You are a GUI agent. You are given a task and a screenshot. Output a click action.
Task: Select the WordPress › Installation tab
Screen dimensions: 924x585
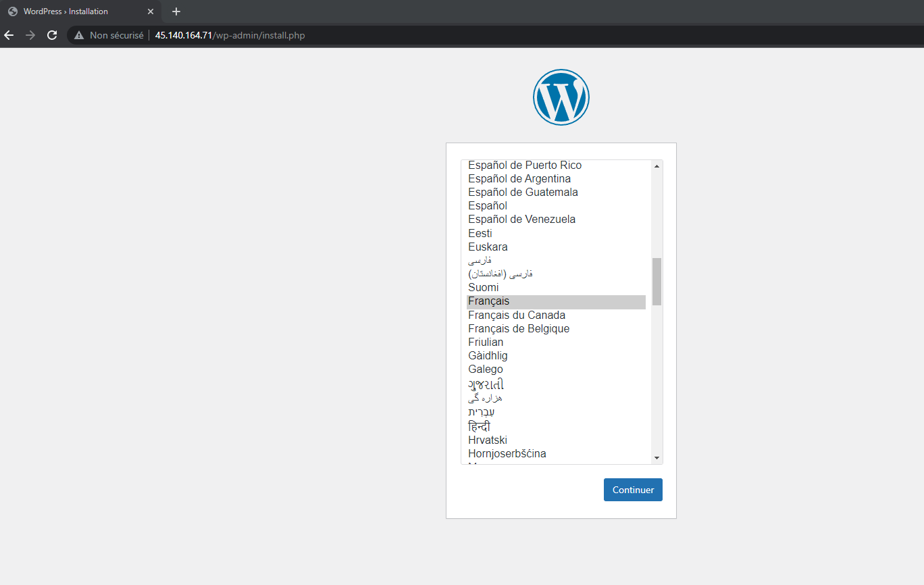point(81,11)
